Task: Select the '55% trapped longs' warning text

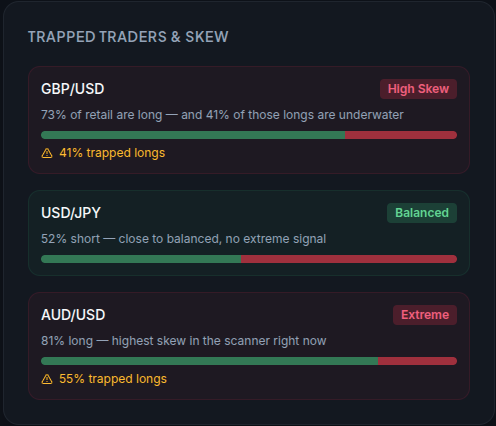Action: [113, 379]
